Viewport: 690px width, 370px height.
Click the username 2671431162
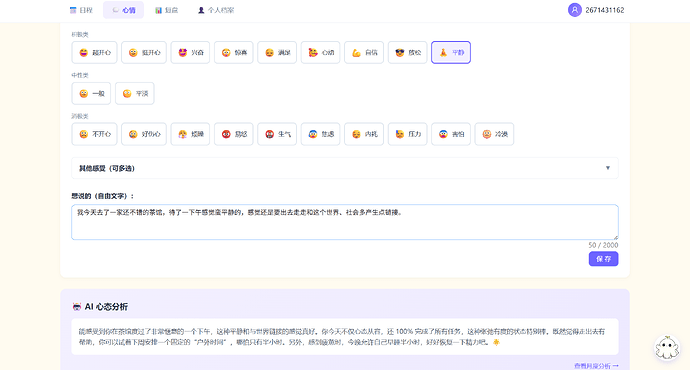(x=605, y=10)
